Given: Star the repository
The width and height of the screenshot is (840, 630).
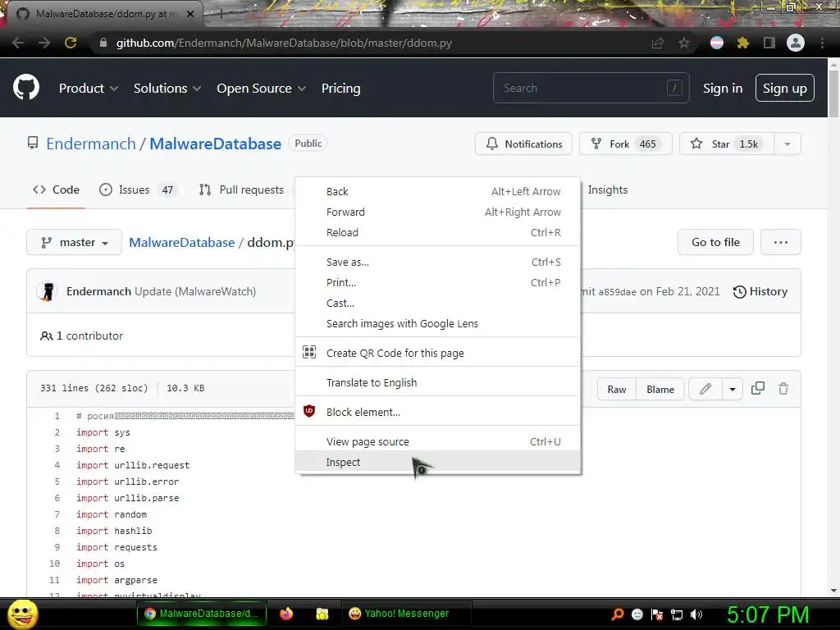Looking at the screenshot, I should tap(727, 144).
